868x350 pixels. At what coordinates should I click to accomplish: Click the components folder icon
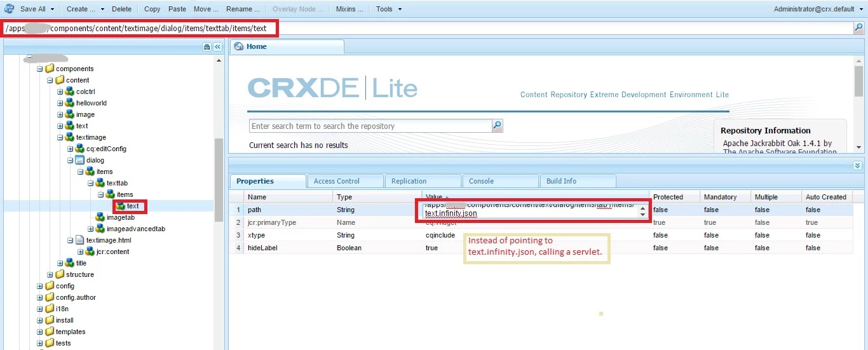(50, 69)
